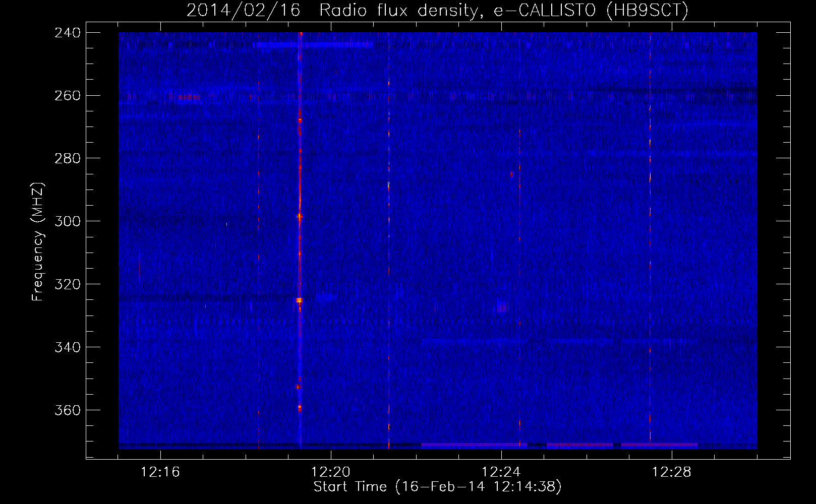The image size is (816, 504).
Task: Click the plot title mentioning e-CALLISTO (HB9SCT)
Action: click(x=437, y=10)
